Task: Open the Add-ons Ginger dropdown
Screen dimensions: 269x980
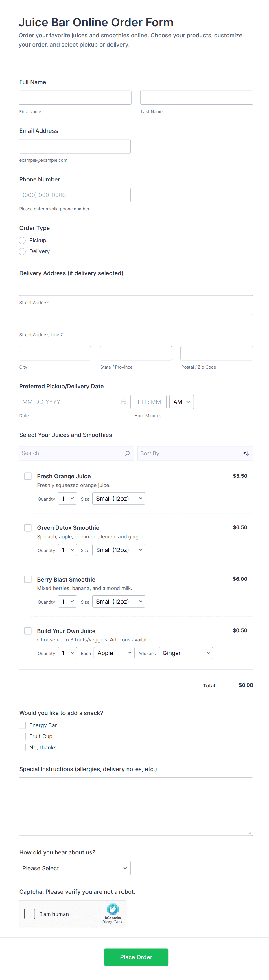Action: (186, 653)
